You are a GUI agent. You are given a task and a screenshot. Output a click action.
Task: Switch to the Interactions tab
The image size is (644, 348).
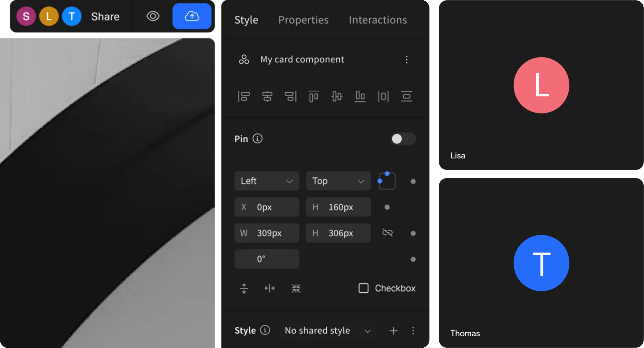coord(378,20)
